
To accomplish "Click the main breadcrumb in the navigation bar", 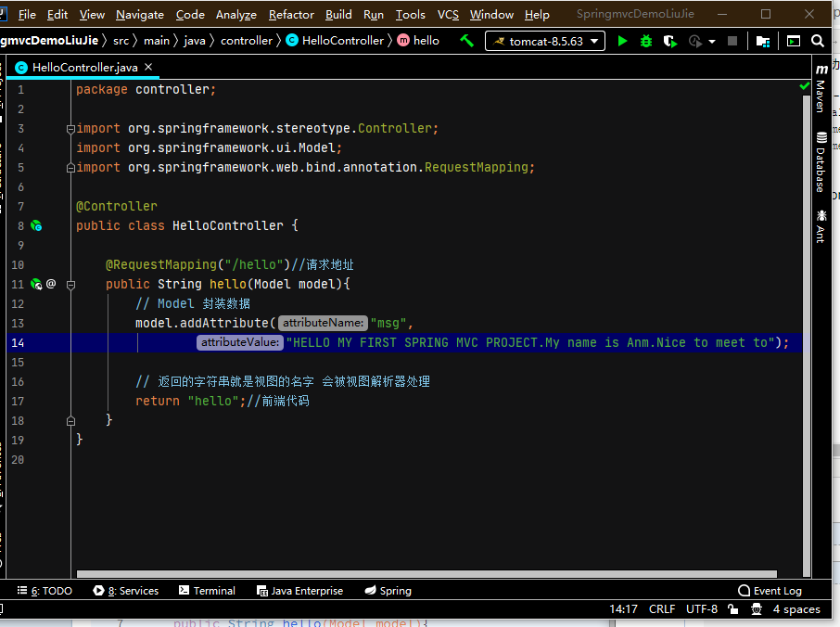I will pyautogui.click(x=157, y=41).
